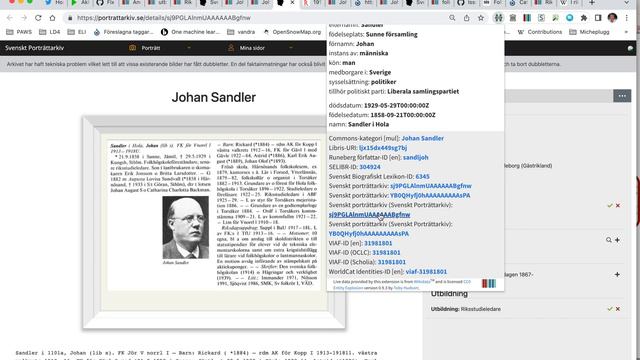Open the PAWS bookmark folder
This screenshot has height=360, width=640.
19,32
